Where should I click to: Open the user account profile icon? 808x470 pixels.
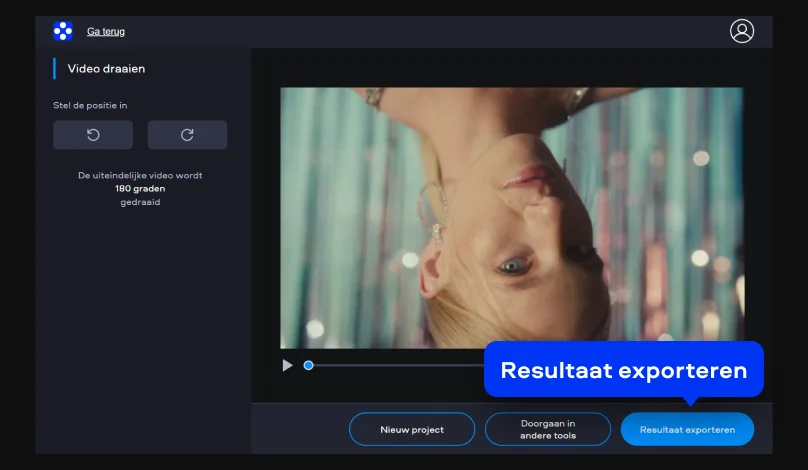(742, 31)
